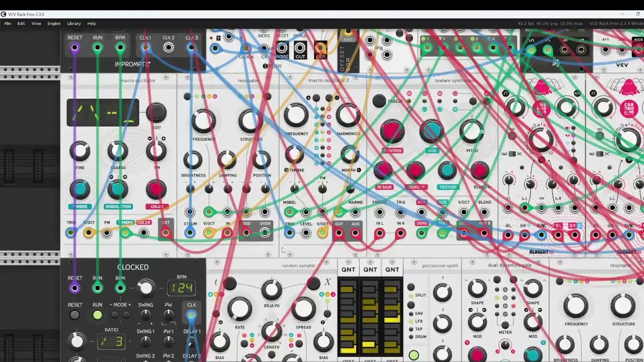Click macro oscillator's FM input jack
This screenshot has height=362, width=644.
coord(107,232)
